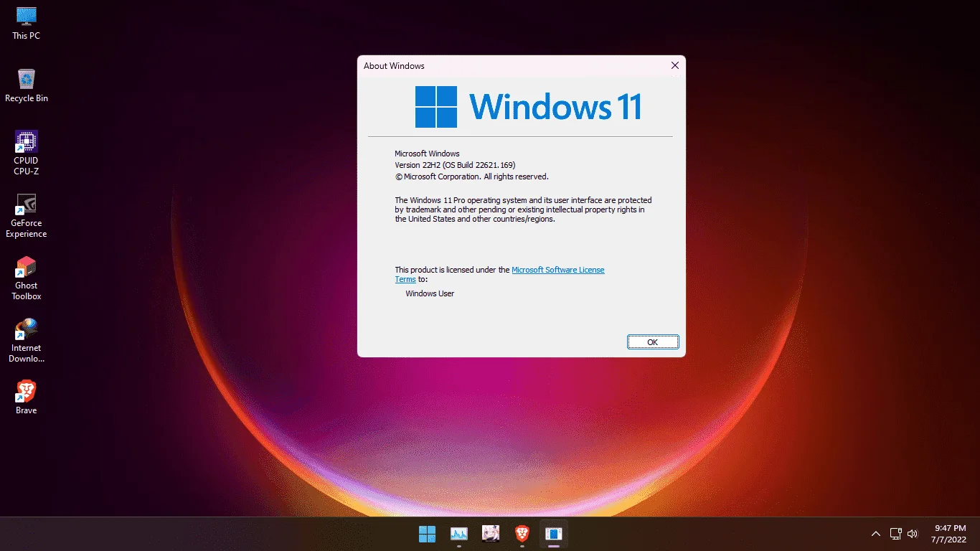Click the Windows 11 logo in the dialog
The height and width of the screenshot is (551, 980).
[x=528, y=107]
